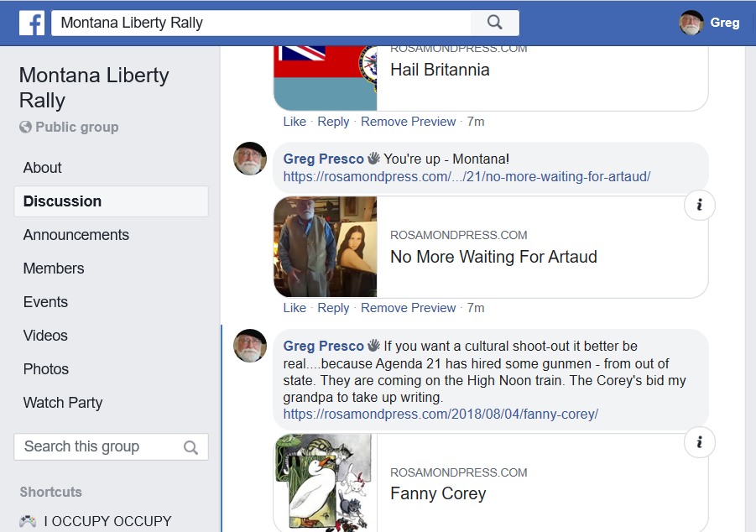The height and width of the screenshot is (532, 756).
Task: Like the No More Waiting For Artaud comment
Action: point(295,308)
